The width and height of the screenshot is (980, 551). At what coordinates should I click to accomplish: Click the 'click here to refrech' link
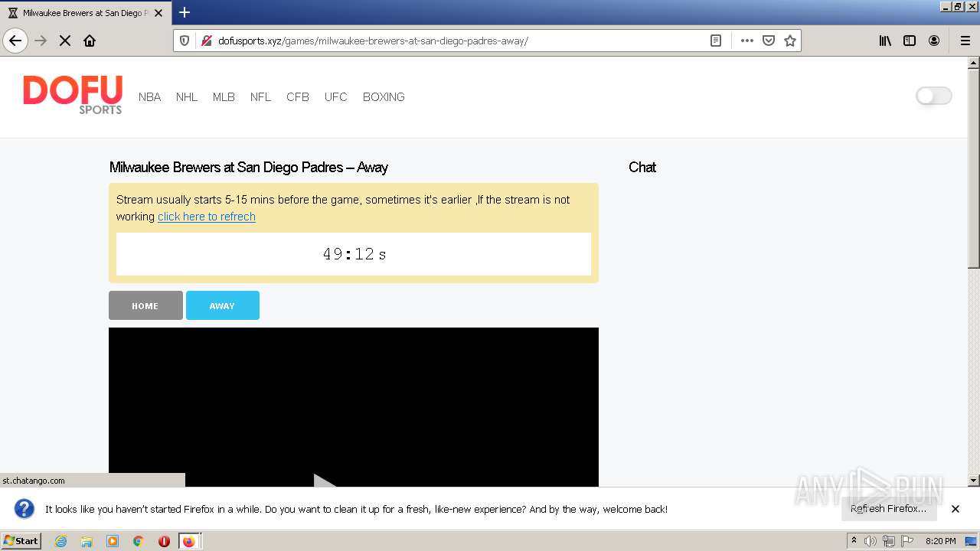[207, 217]
